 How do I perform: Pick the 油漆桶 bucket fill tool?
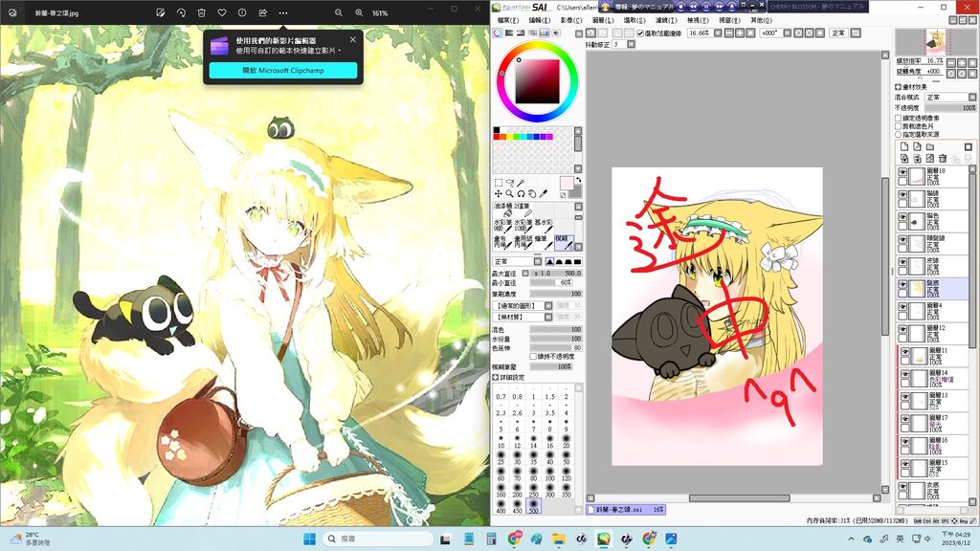click(503, 209)
